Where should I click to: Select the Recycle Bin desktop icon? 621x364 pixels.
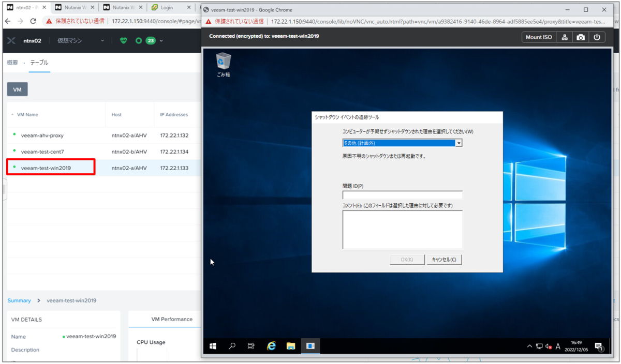(x=224, y=65)
